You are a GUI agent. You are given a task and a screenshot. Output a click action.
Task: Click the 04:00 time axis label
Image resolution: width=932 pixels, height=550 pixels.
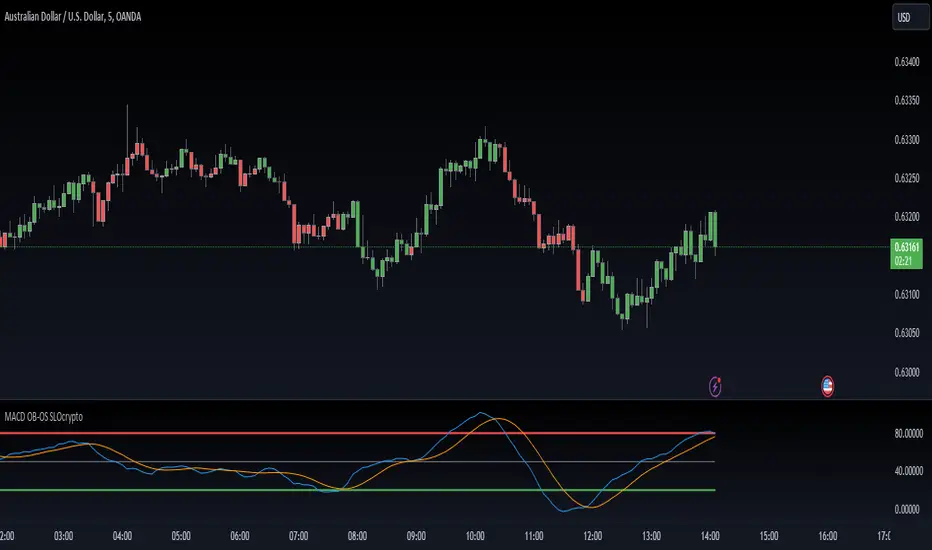coord(122,536)
